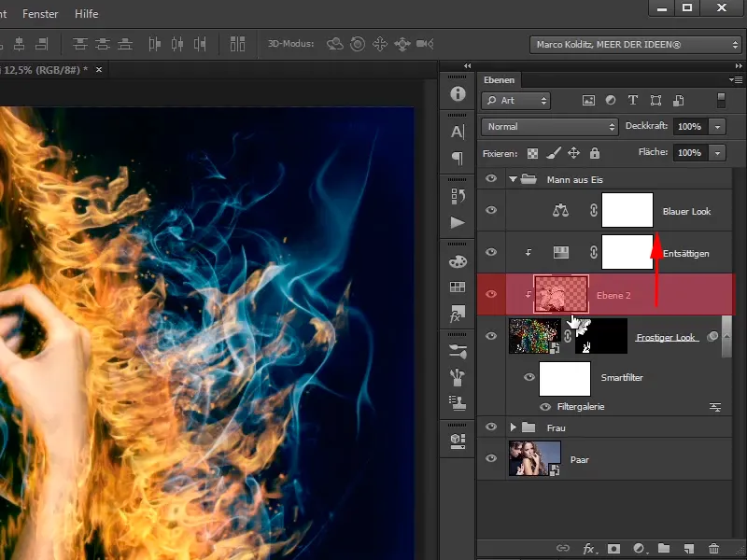Screen dimensions: 747x560
Task: Hide the Entsättigen layer
Action: pyautogui.click(x=491, y=252)
